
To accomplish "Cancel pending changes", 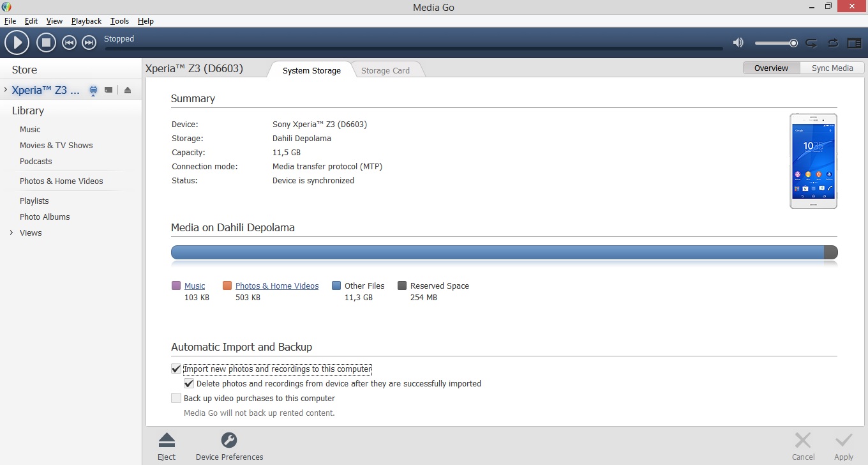I will [803, 445].
